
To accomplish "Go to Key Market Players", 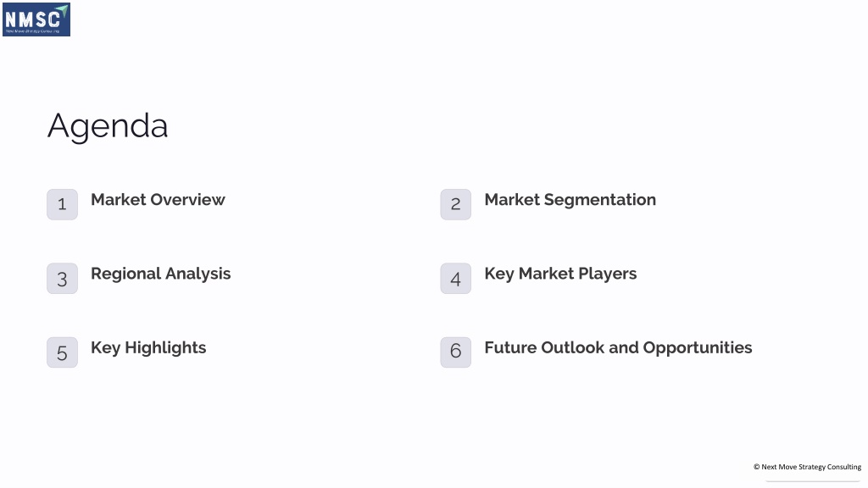I will click(560, 274).
